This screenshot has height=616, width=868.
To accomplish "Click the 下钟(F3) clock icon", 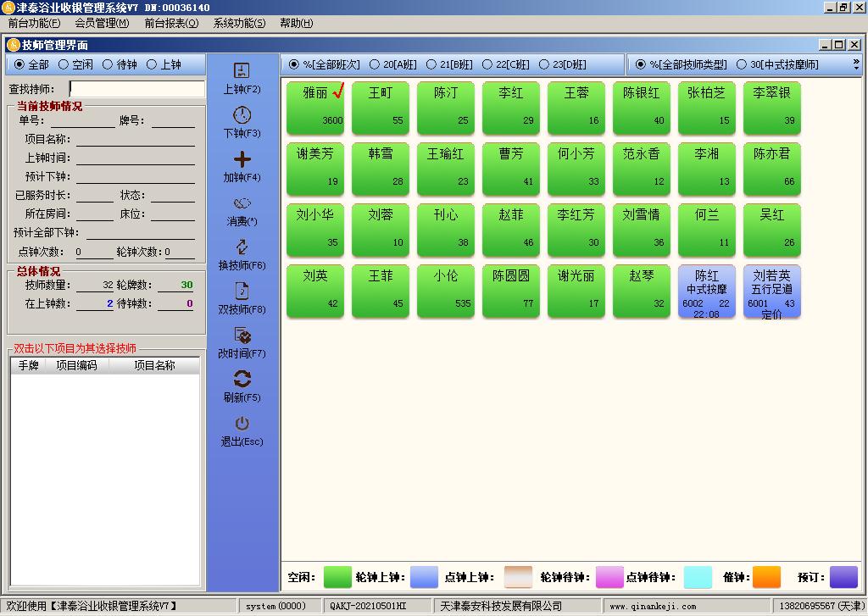I will (x=242, y=115).
